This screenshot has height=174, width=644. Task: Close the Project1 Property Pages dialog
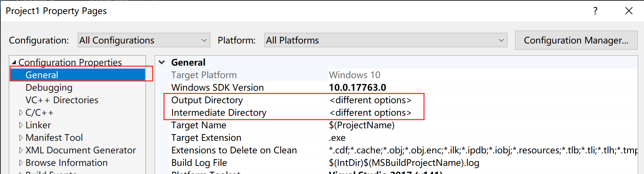pos(629,11)
